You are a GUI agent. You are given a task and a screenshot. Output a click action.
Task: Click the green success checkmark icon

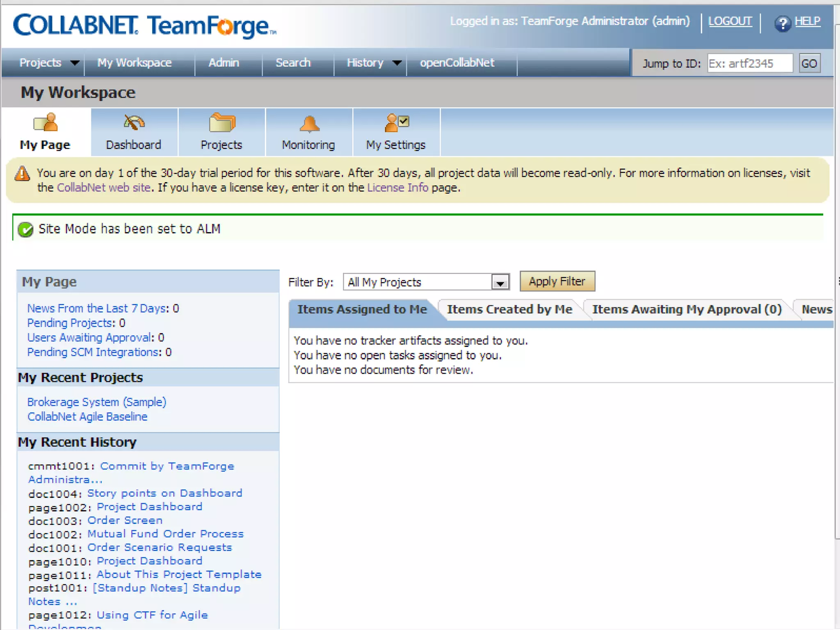(x=26, y=229)
